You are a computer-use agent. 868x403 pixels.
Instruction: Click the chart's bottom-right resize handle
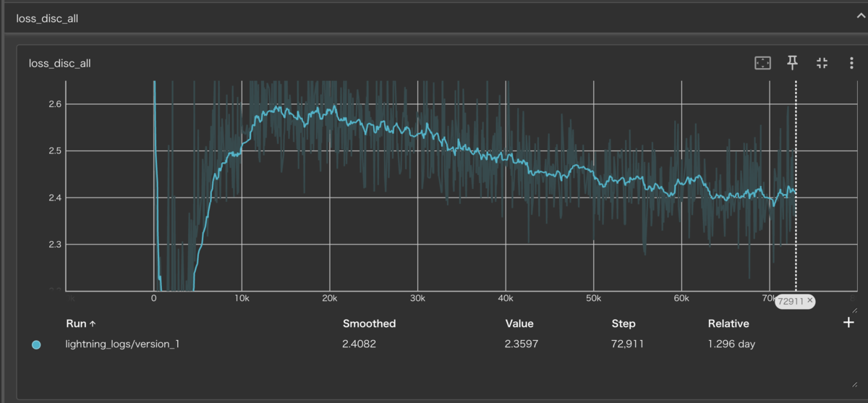pos(854,309)
